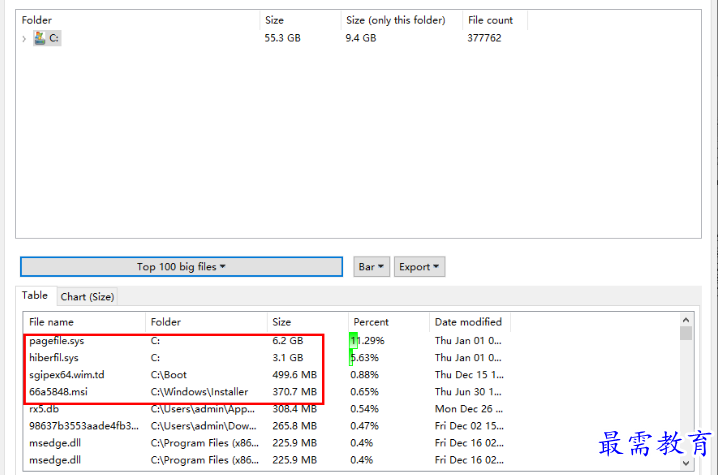Select the pagefile.sys row
This screenshot has width=720, height=475.
pyautogui.click(x=57, y=341)
